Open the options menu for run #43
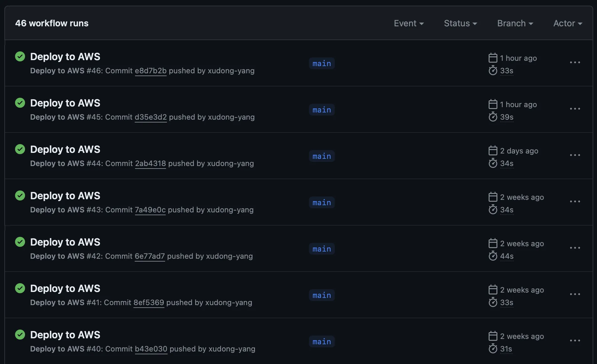Screen dimensions: 597x364 pyautogui.click(x=575, y=201)
